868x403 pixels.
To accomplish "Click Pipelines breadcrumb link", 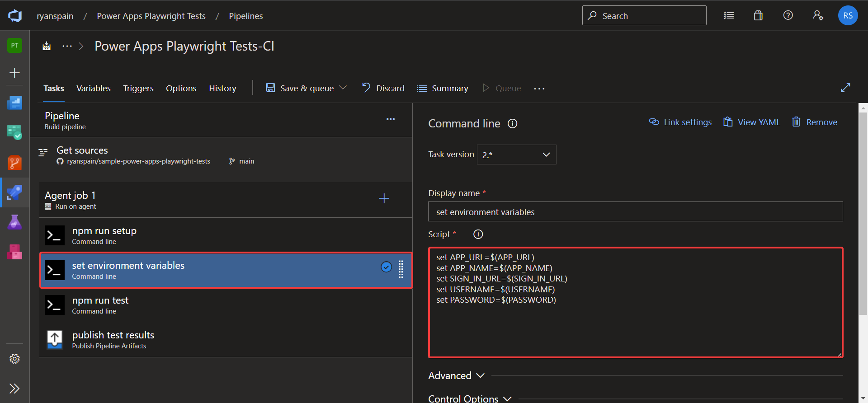I will 246,16.
